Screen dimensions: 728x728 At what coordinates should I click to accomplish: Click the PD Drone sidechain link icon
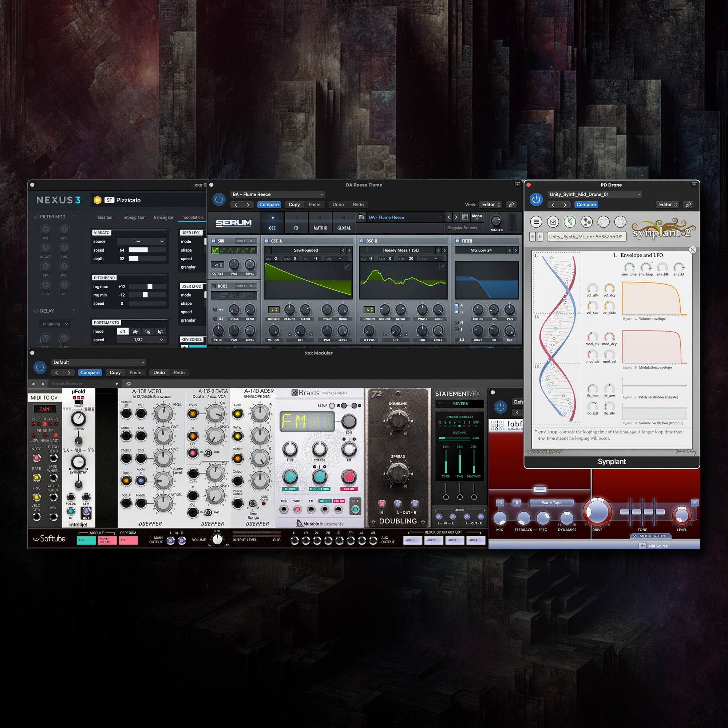pyautogui.click(x=688, y=205)
